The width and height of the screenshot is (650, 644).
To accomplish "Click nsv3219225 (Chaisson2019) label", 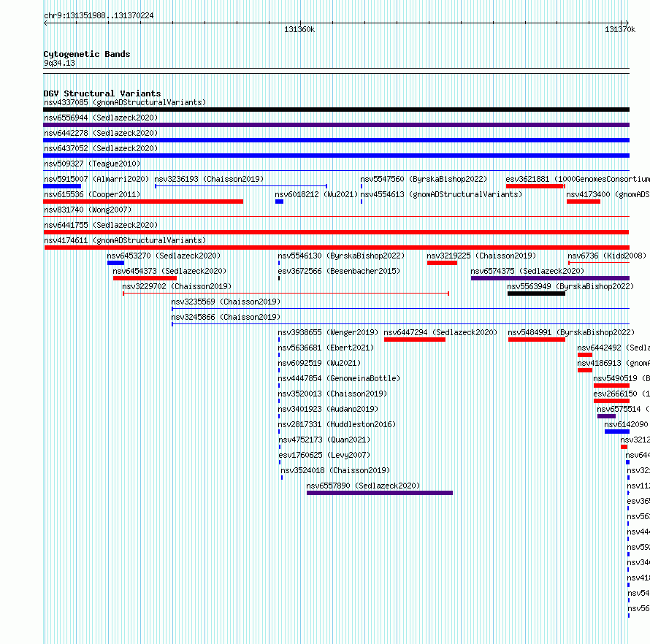I will click(481, 256).
